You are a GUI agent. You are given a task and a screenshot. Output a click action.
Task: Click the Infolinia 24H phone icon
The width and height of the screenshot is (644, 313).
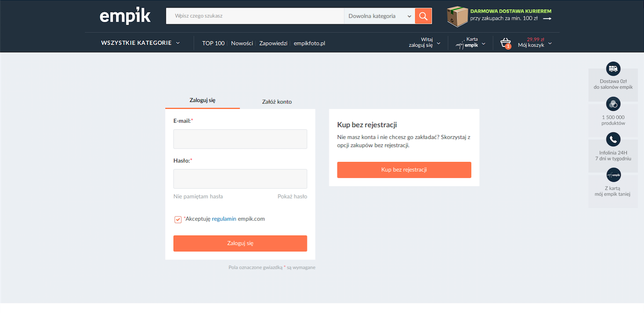click(x=613, y=139)
